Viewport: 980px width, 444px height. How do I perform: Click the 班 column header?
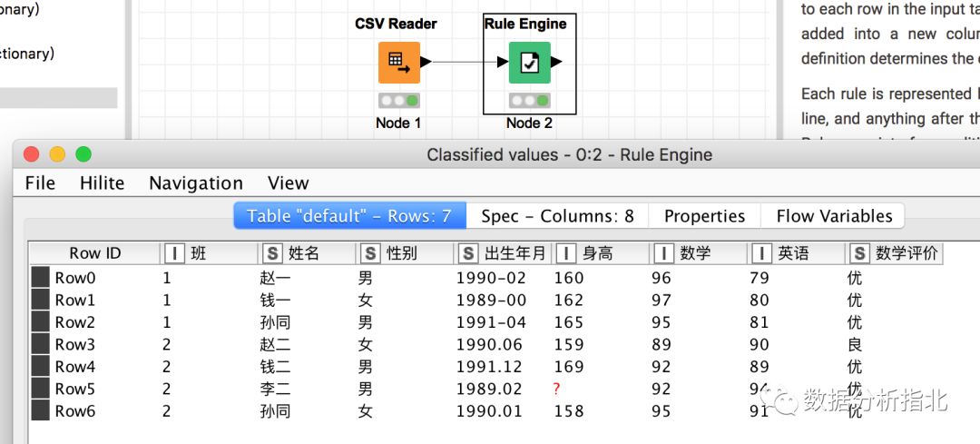(209, 253)
